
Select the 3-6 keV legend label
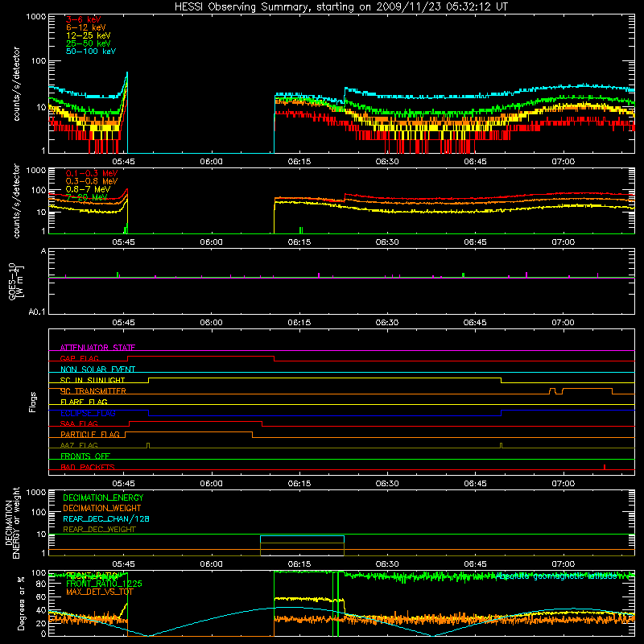[x=83, y=19]
